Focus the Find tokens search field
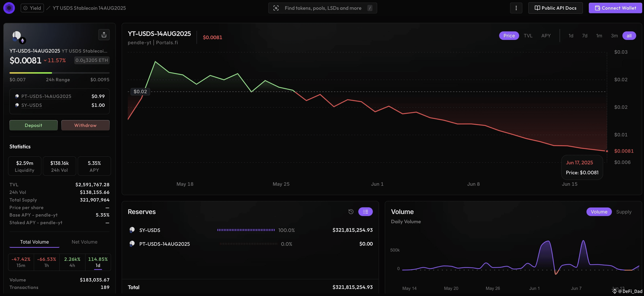The height and width of the screenshot is (296, 644). click(323, 8)
